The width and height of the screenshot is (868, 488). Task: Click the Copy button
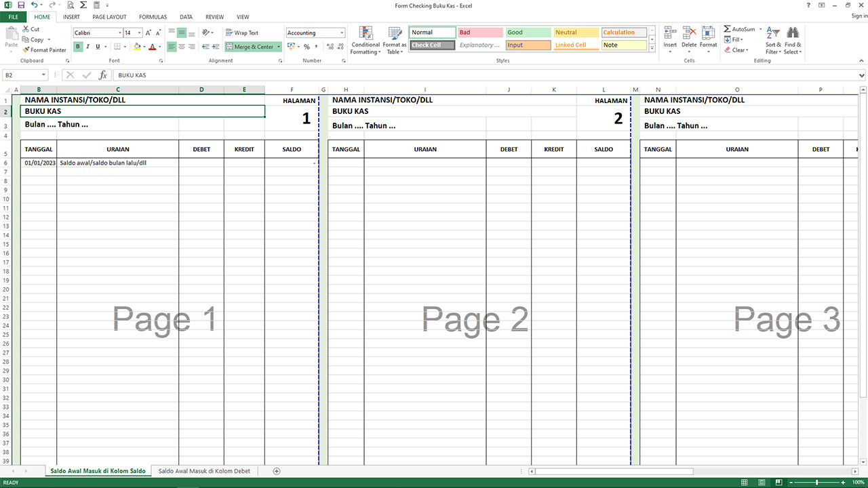tap(33, 39)
